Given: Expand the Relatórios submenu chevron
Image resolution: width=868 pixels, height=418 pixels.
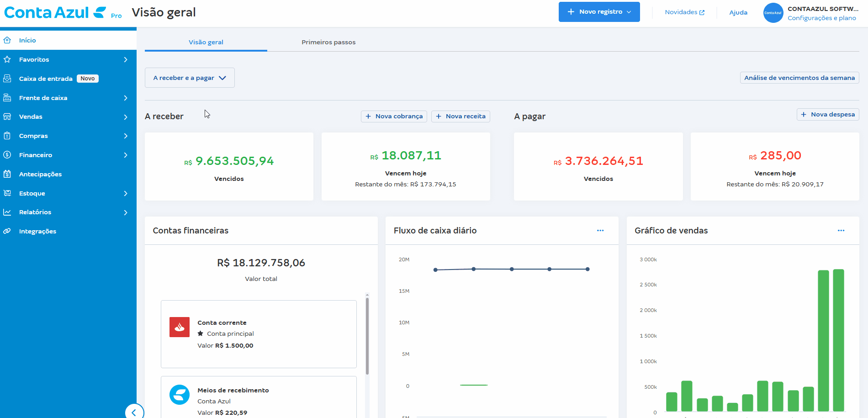Looking at the screenshot, I should pos(126,212).
